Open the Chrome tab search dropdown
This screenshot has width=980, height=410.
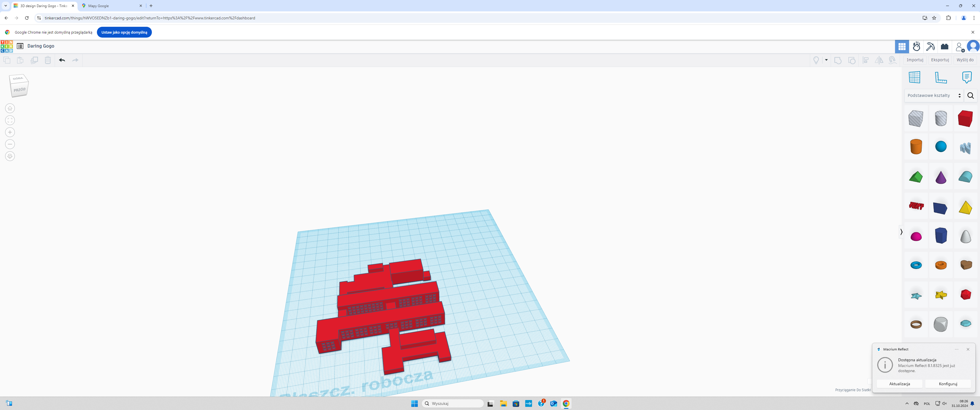(x=5, y=6)
